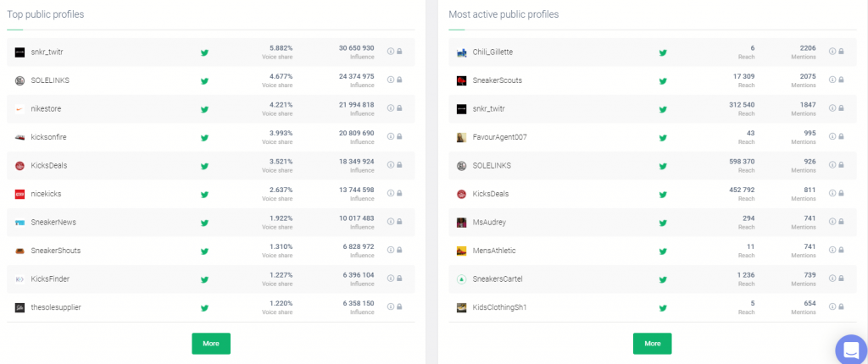This screenshot has height=364, width=868.
Task: Click the Chili_Gillette avatar
Action: point(461,52)
